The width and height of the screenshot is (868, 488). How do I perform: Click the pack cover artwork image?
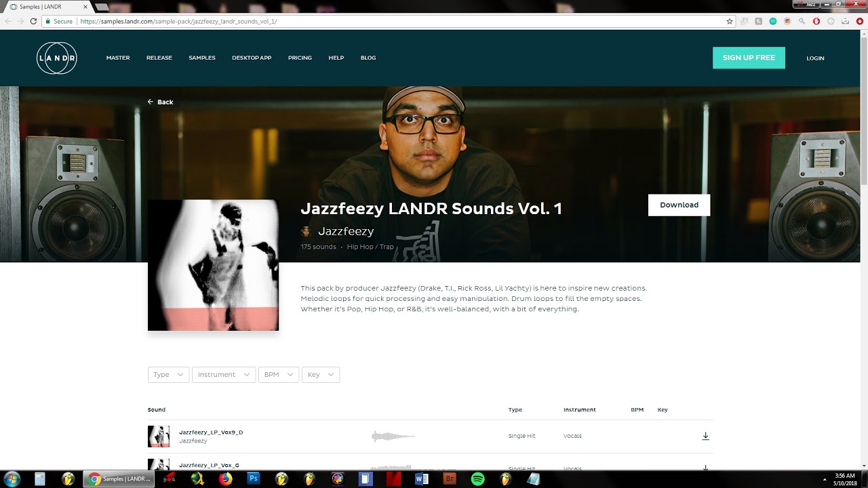[x=213, y=265]
